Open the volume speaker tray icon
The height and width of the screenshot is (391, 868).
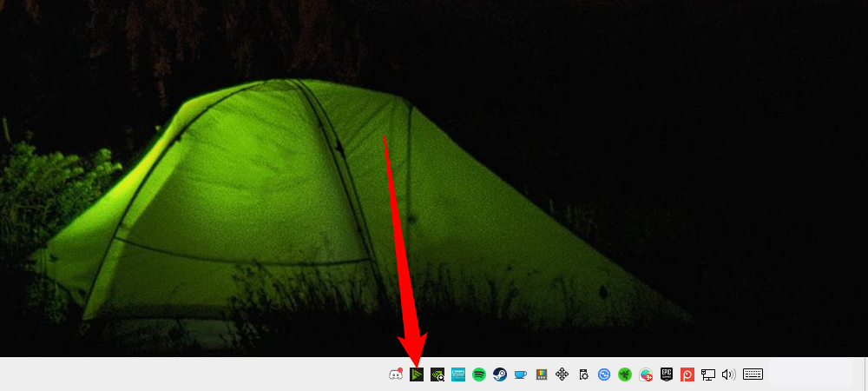pyautogui.click(x=728, y=375)
